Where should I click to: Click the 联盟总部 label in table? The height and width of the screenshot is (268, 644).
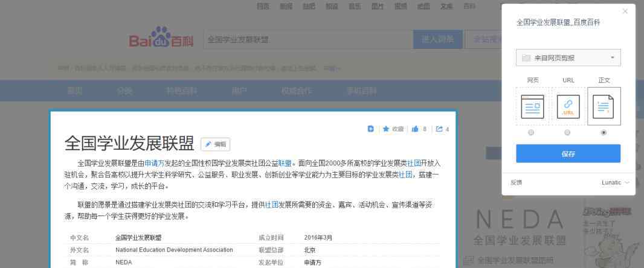coord(271,250)
